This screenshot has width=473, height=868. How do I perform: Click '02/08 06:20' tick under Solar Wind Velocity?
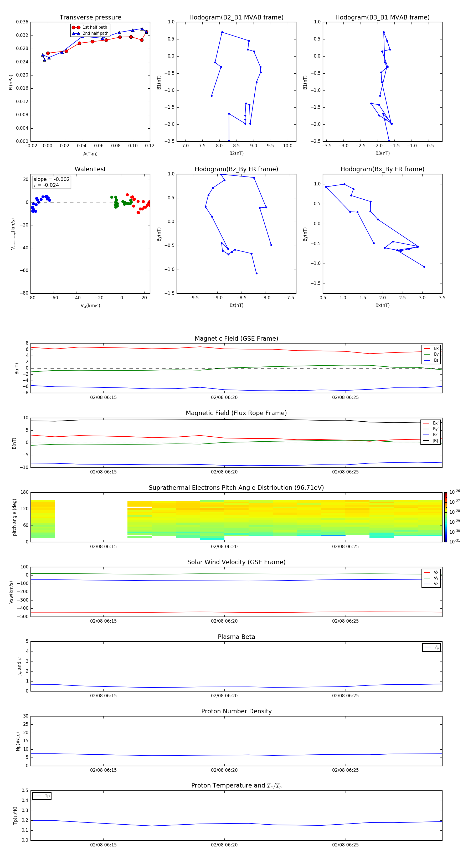click(224, 621)
